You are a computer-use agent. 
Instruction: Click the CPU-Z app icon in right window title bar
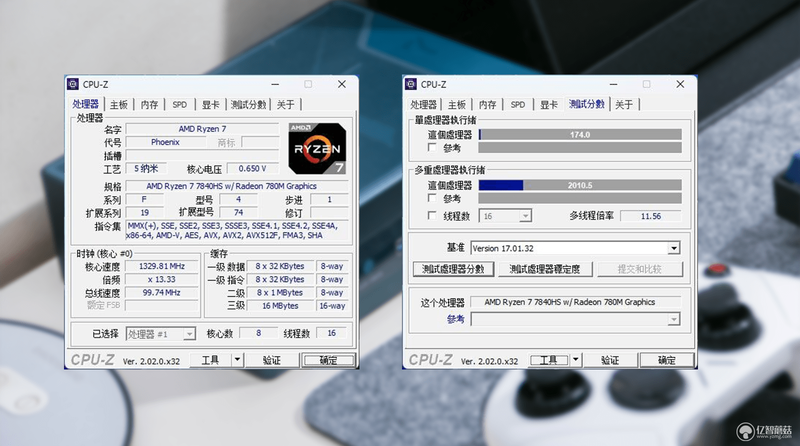[x=411, y=84]
